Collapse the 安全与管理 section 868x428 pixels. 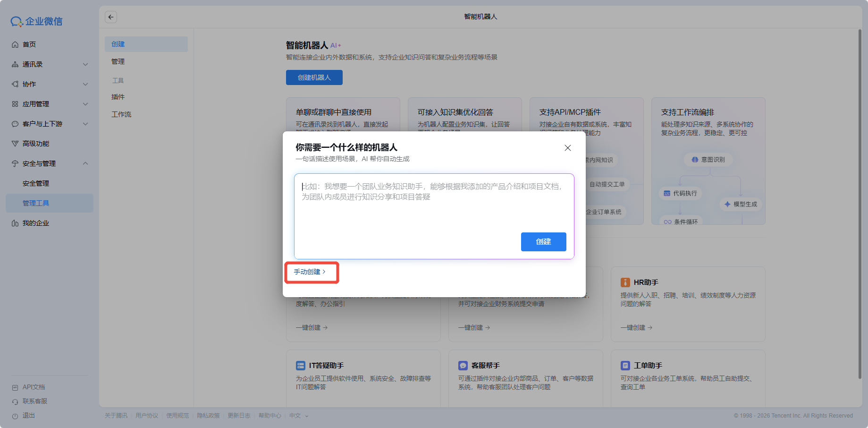coord(85,163)
